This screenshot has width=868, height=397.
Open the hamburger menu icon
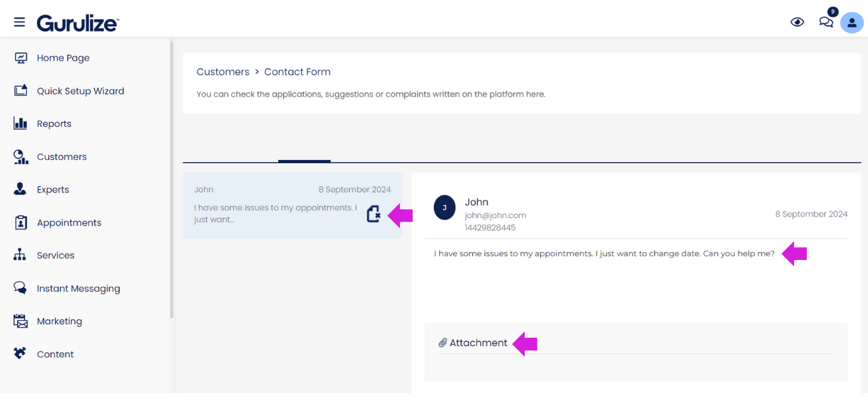[20, 22]
